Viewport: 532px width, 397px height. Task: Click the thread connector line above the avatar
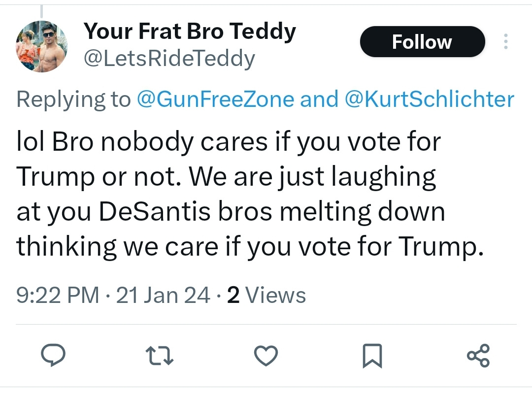click(x=41, y=11)
